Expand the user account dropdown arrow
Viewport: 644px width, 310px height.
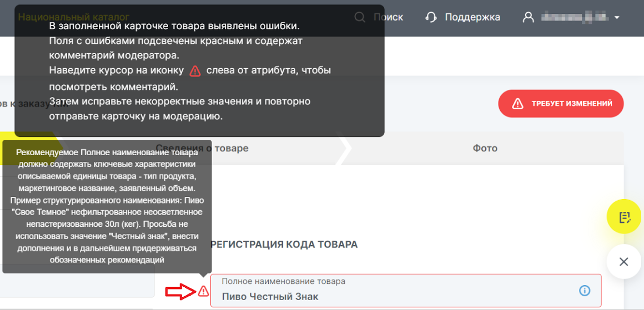[616, 18]
